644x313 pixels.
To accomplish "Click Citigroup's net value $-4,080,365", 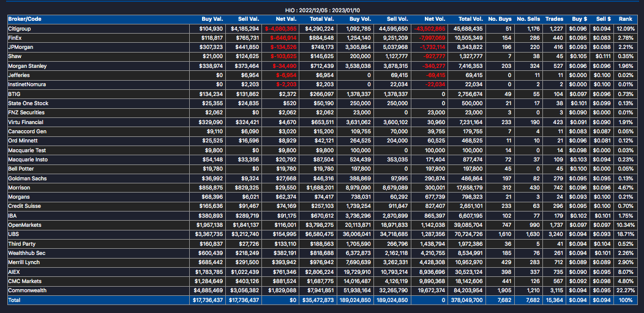I will point(281,29).
